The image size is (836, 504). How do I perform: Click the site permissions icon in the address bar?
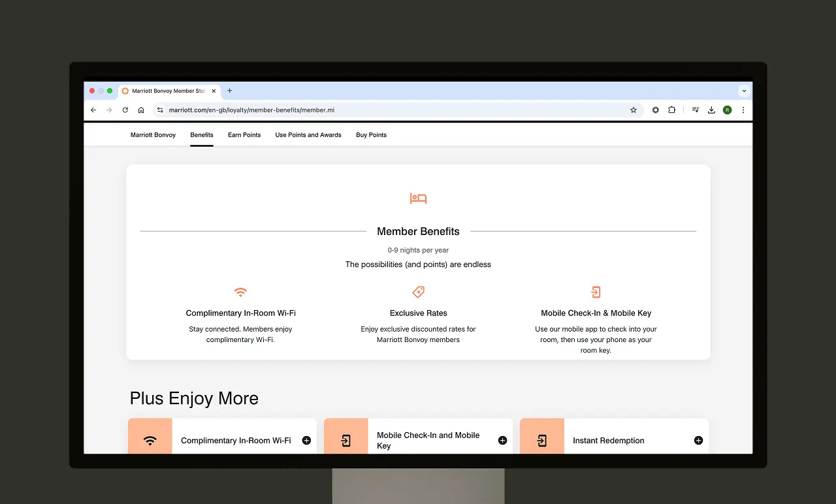[160, 110]
